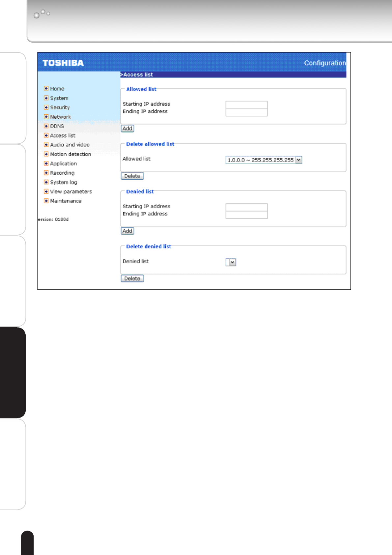Go to Maintenance page

(66, 201)
